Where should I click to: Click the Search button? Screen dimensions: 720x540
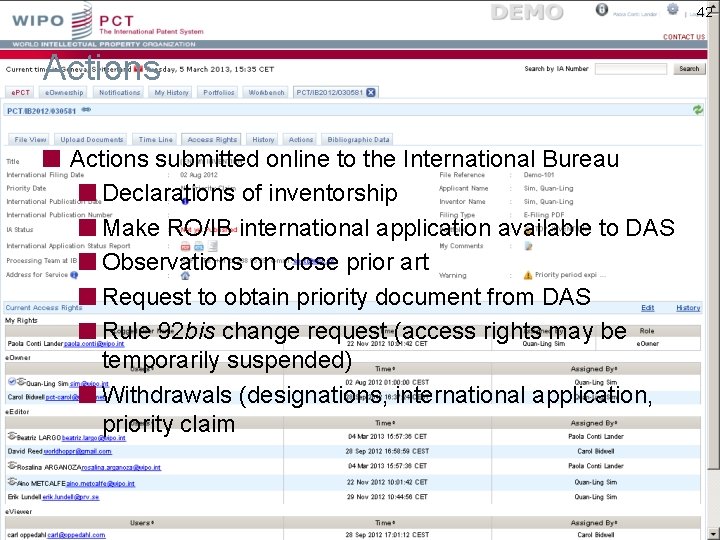pos(689,69)
